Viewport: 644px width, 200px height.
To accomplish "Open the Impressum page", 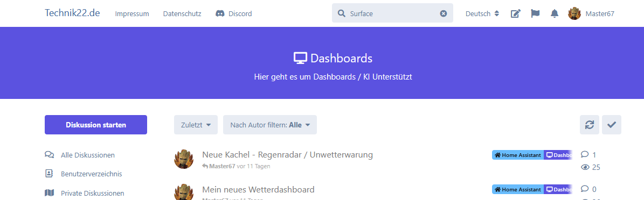I will [132, 13].
